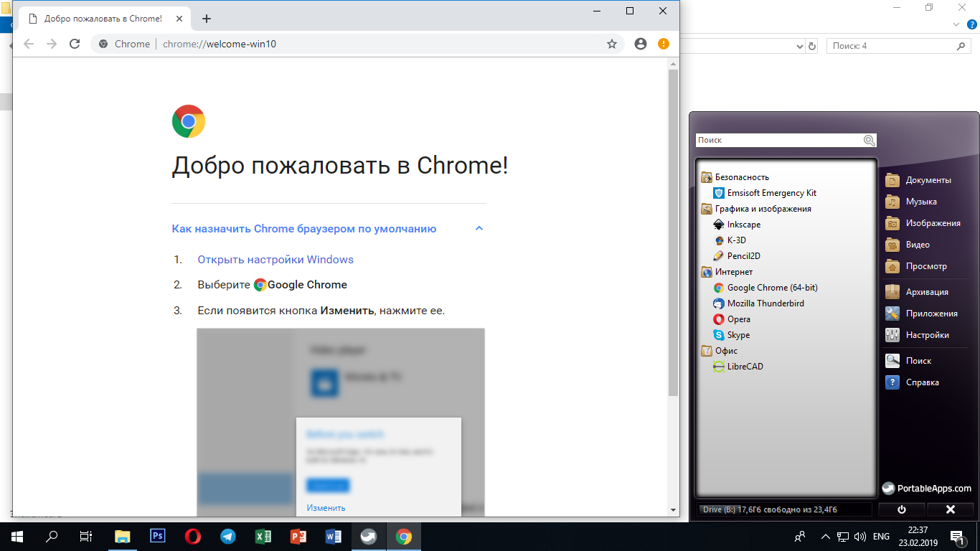Viewport: 980px width, 551px height.
Task: Launch Pencil2D from the app list
Action: tap(737, 256)
